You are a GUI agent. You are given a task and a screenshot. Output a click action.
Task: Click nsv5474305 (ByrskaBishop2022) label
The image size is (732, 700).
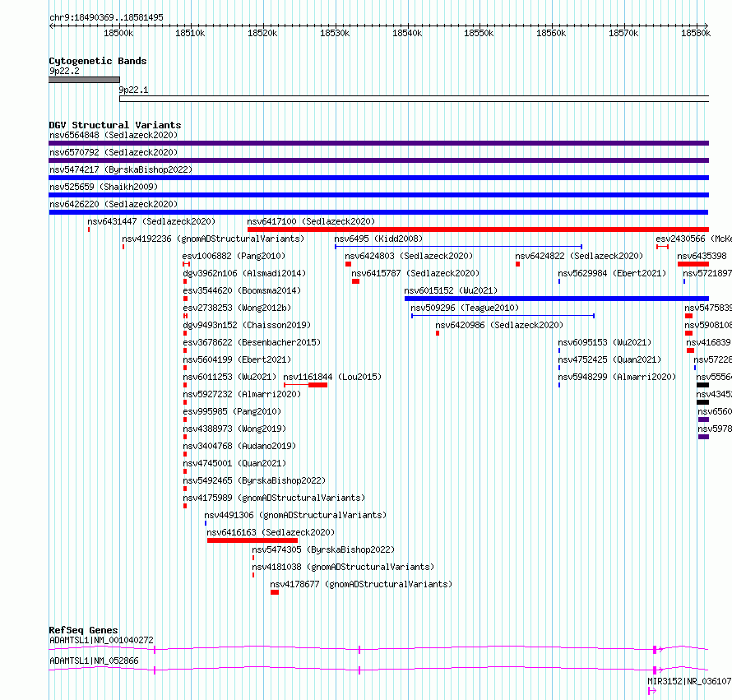pos(323,549)
